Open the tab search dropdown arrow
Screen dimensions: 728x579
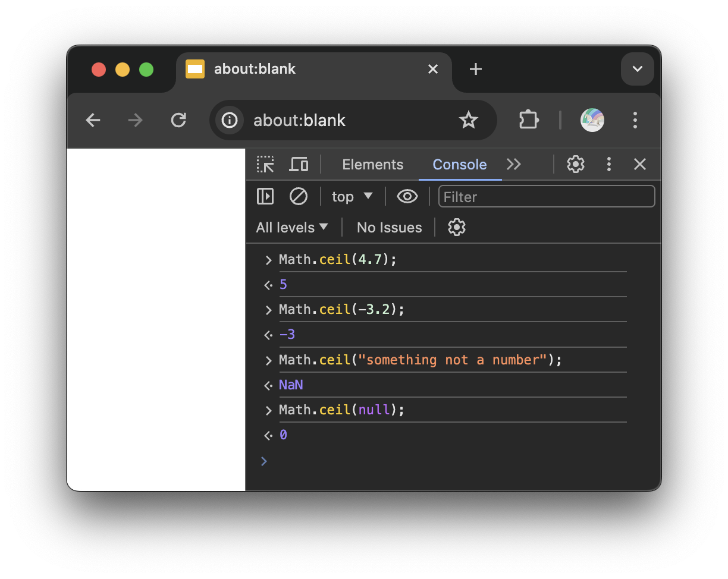point(638,70)
